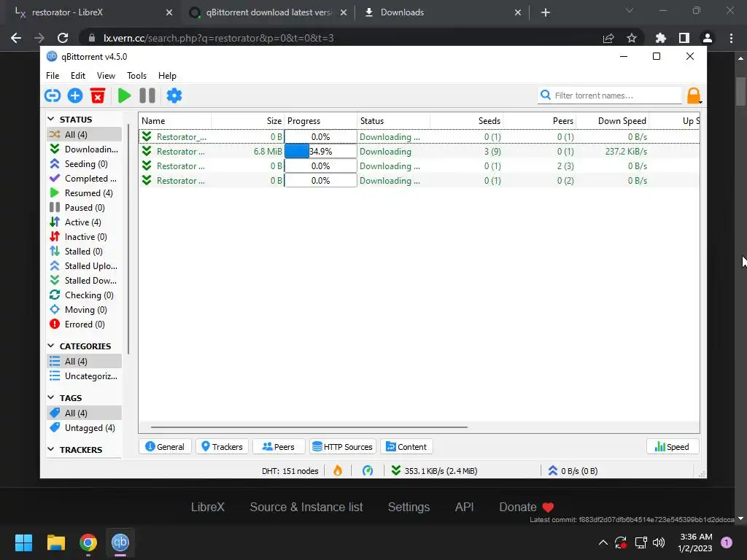747x560 pixels.
Task: Open the Tools menu in qBittorrent
Action: point(136,76)
